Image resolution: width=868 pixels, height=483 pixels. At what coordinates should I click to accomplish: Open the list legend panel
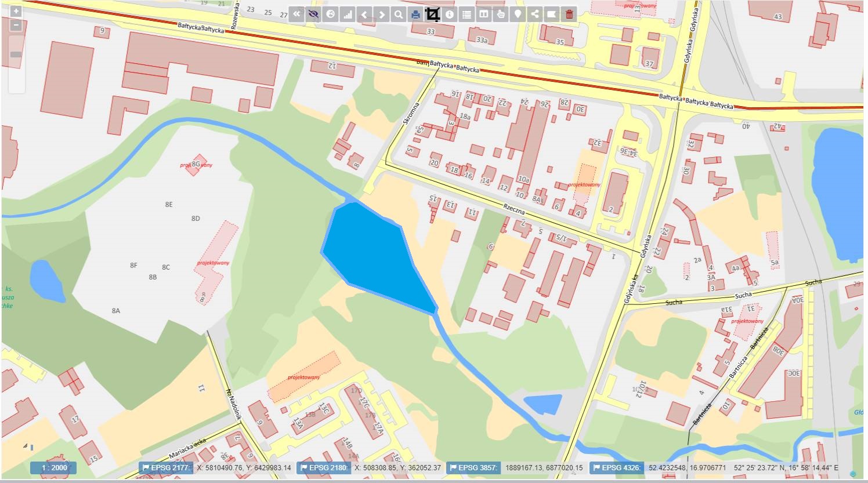[467, 14]
